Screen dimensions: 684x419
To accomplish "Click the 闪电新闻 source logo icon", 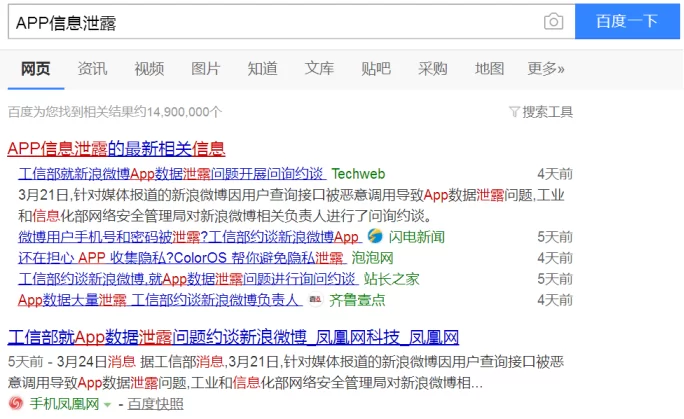I will 375,237.
